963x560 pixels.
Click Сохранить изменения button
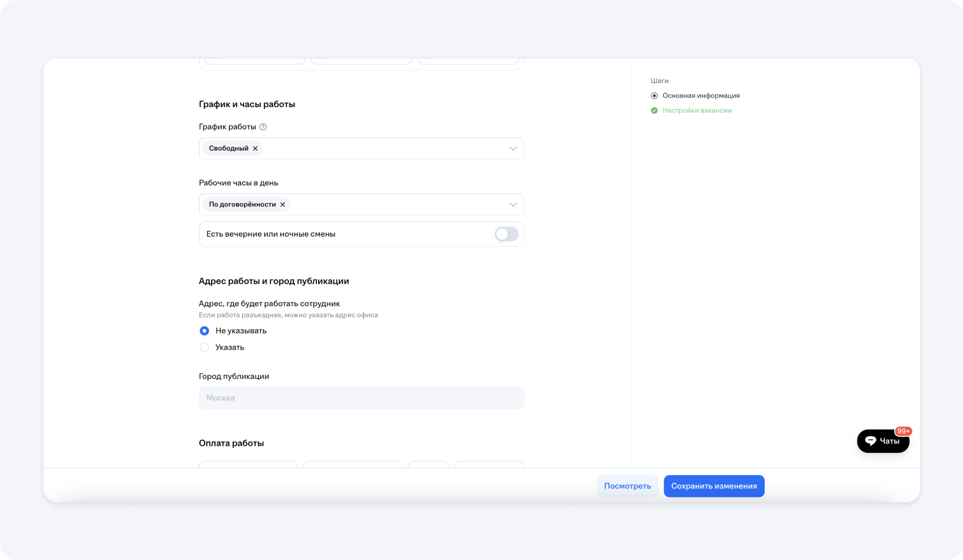tap(714, 486)
